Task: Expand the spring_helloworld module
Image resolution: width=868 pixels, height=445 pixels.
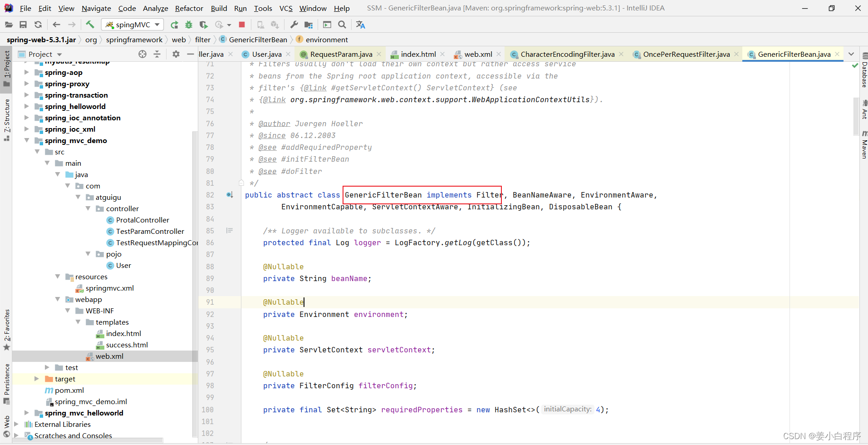Action: point(26,106)
